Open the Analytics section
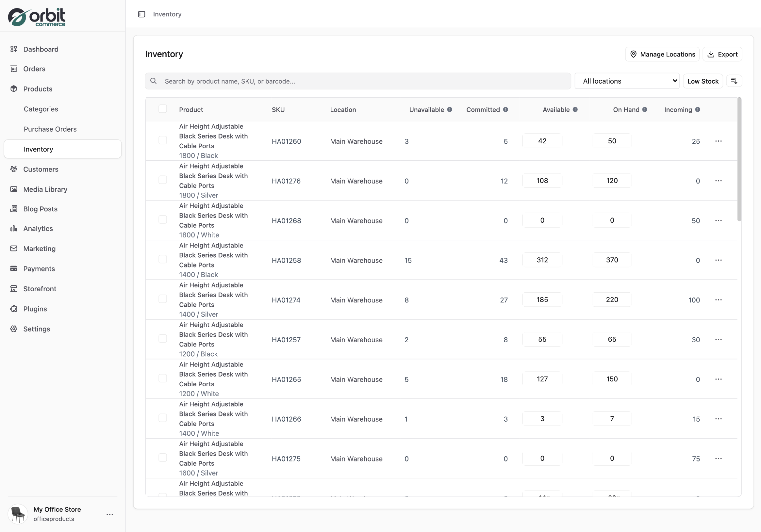The width and height of the screenshot is (761, 532). click(38, 229)
